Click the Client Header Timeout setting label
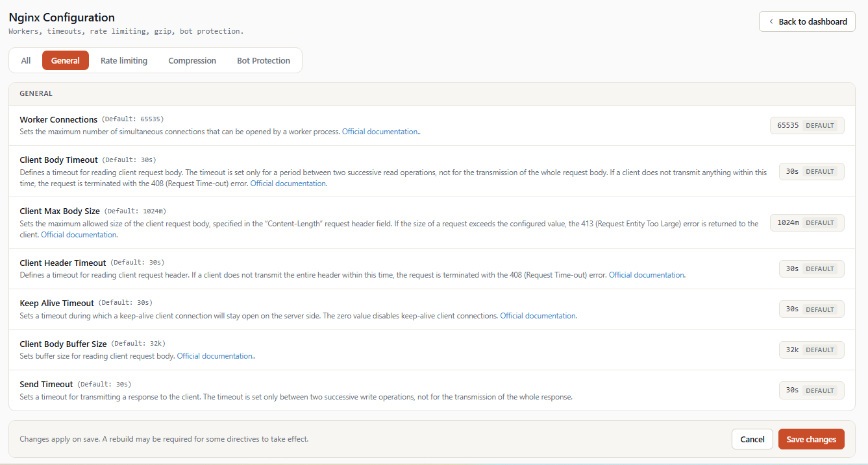 [63, 263]
